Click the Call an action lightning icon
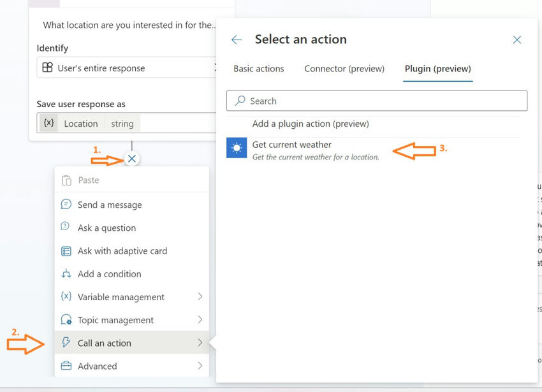 click(x=66, y=343)
